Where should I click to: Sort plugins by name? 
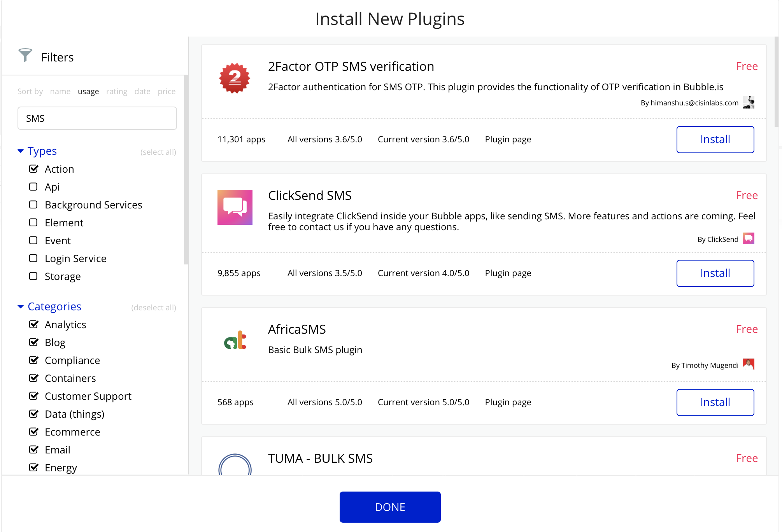pos(60,91)
